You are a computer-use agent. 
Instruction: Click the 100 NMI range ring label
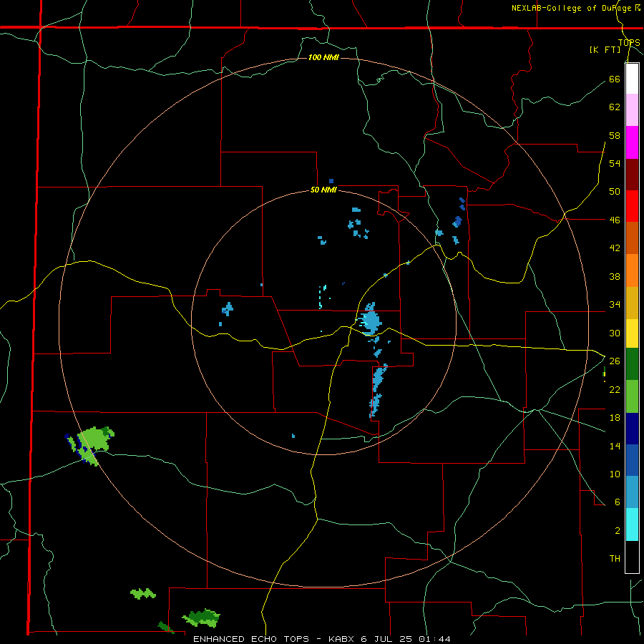[323, 57]
